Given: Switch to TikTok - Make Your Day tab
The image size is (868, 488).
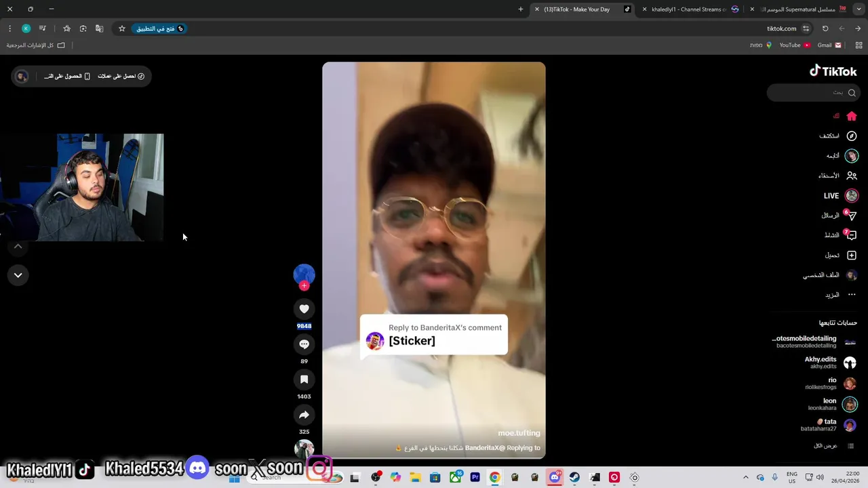Looking at the screenshot, I should point(582,9).
